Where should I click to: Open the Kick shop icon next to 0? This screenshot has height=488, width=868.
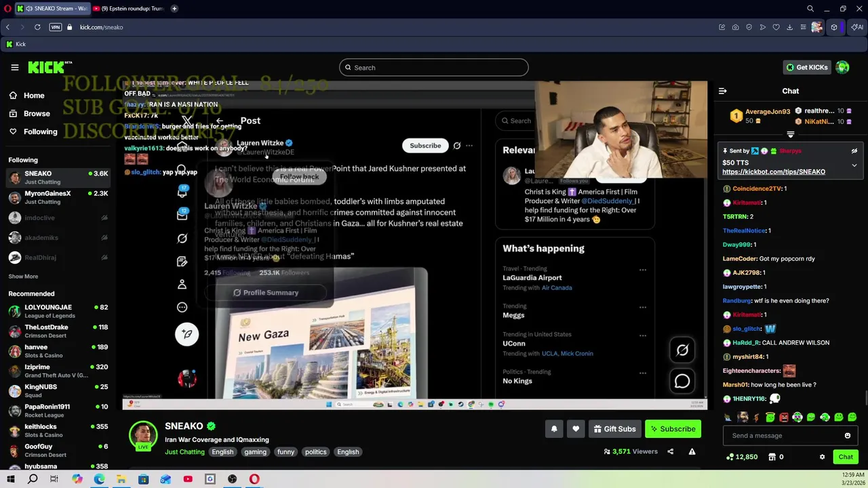(x=772, y=457)
